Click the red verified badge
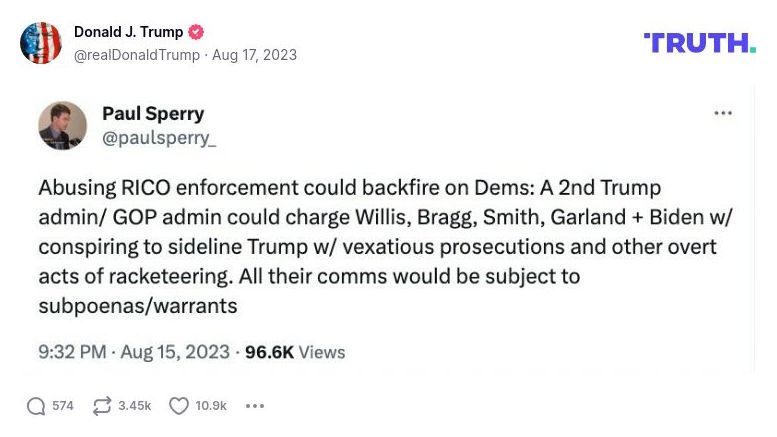Image resolution: width=777 pixels, height=437 pixels. (x=196, y=32)
